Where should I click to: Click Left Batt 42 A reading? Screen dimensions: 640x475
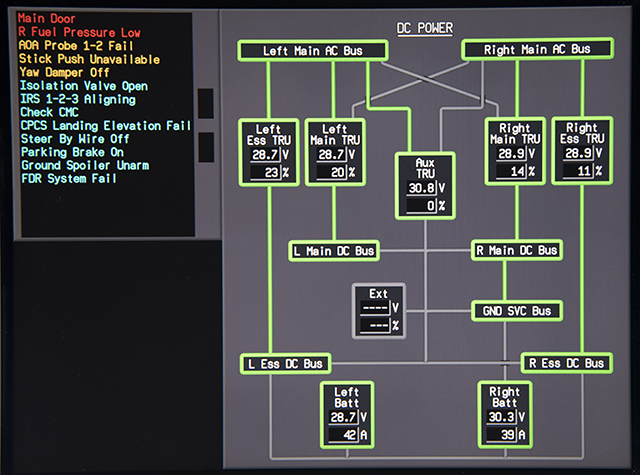pos(344,435)
